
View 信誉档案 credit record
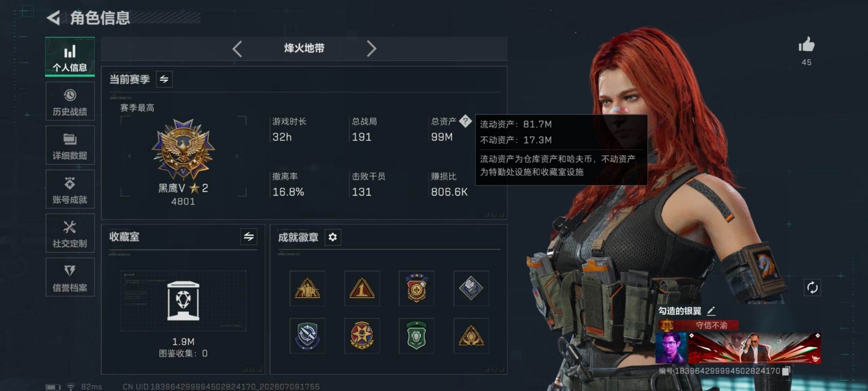[x=70, y=277]
